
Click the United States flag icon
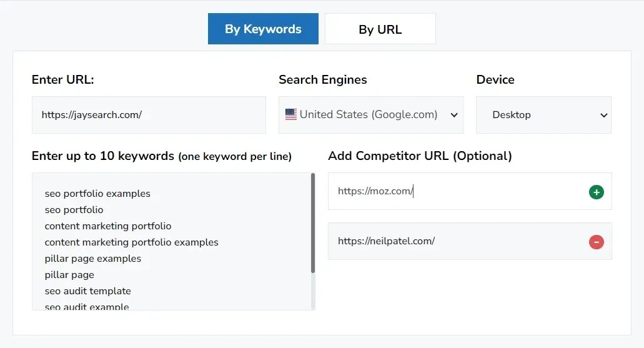point(291,114)
